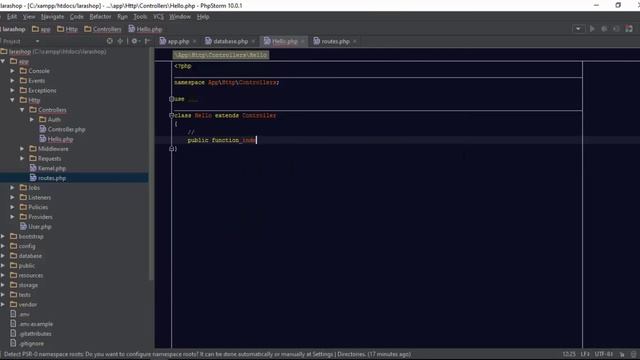Select the Providers folder

click(36, 217)
